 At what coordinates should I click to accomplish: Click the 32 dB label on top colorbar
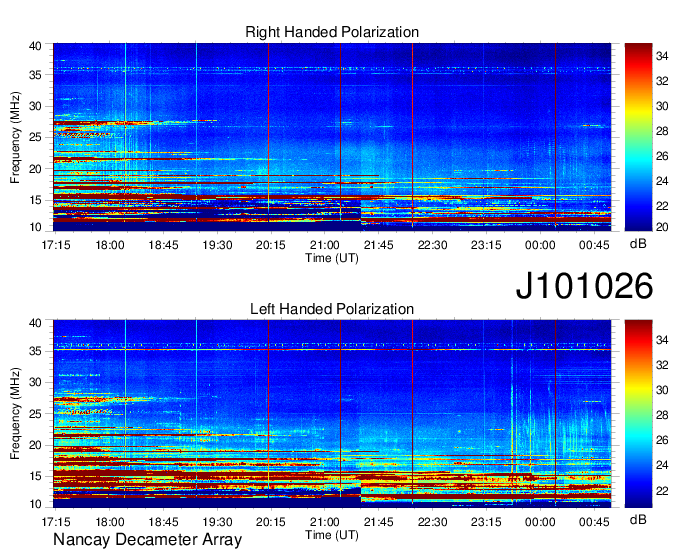pos(662,81)
